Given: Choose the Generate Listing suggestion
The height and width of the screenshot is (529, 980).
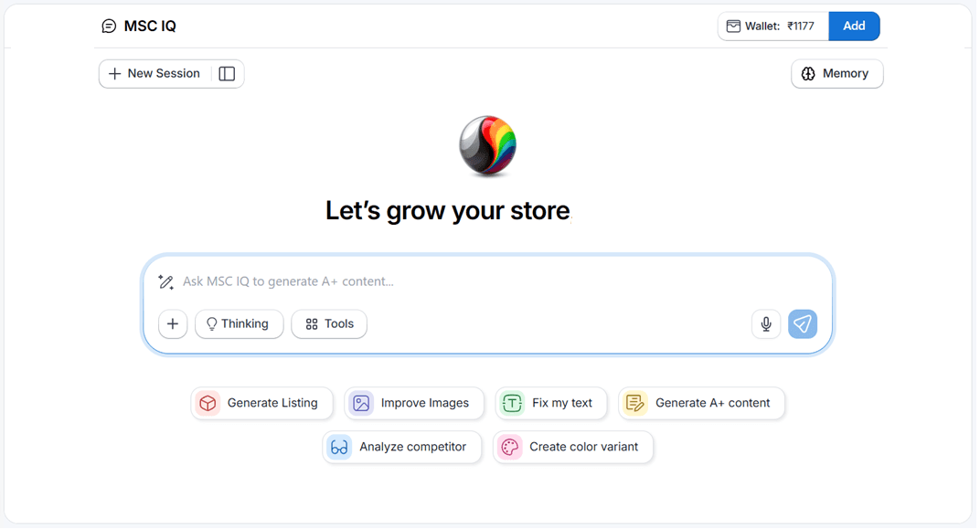Looking at the screenshot, I should 262,404.
